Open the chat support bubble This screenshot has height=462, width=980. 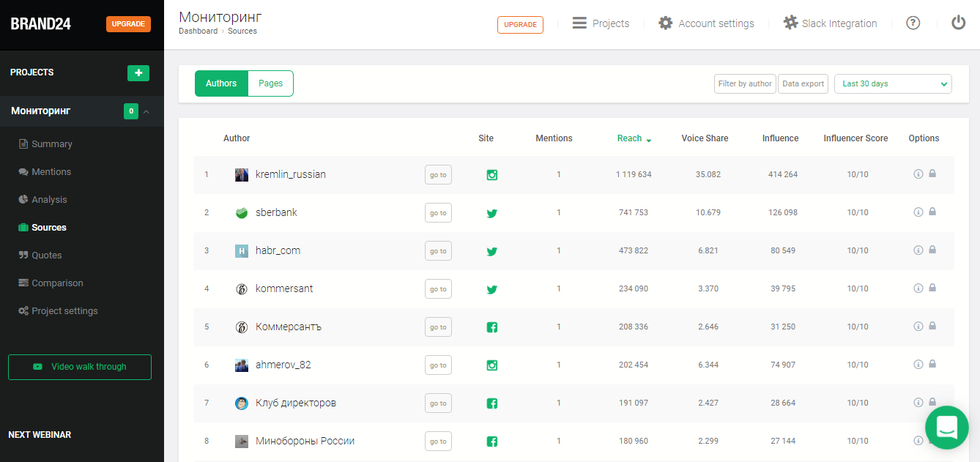[946, 427]
